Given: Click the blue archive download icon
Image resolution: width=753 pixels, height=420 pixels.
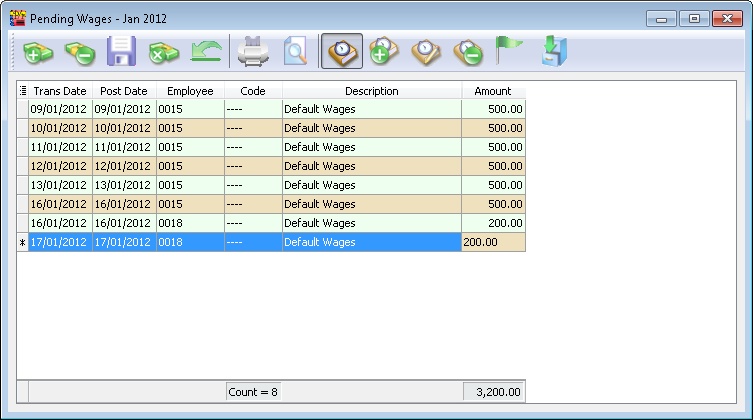Looking at the screenshot, I should (x=554, y=50).
